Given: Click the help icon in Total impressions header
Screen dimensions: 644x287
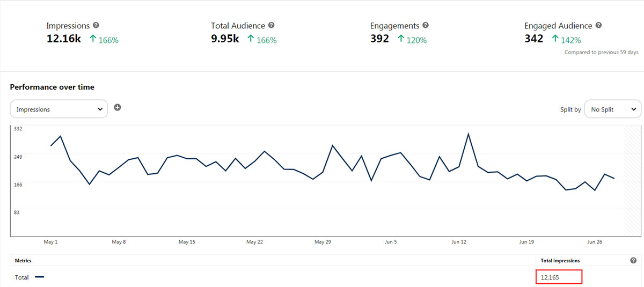Looking at the screenshot, I should point(633,261).
